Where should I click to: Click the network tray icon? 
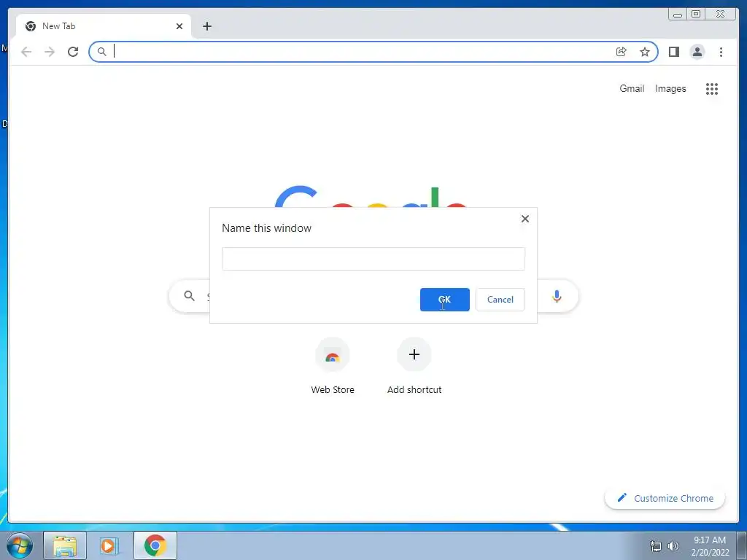[x=656, y=546]
